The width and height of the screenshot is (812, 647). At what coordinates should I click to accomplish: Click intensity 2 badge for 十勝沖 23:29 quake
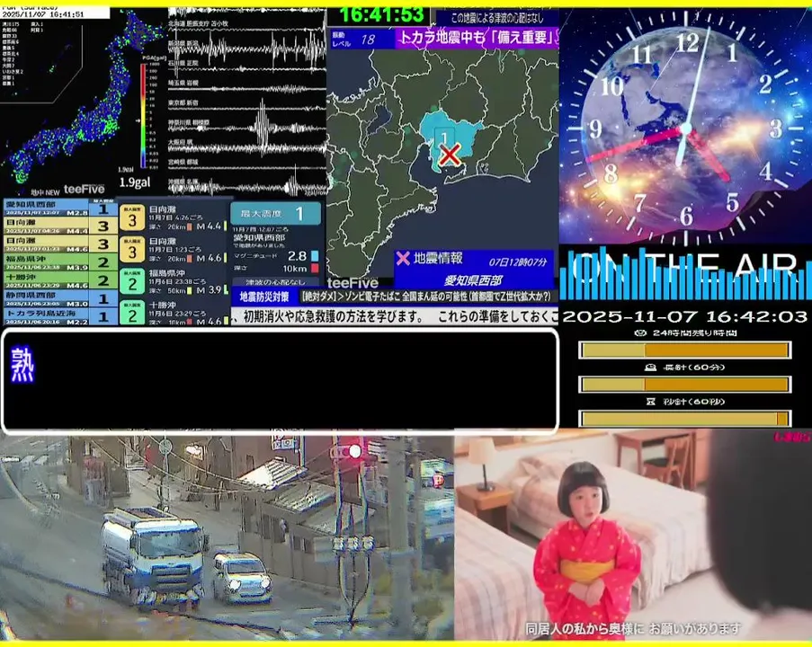point(132,313)
